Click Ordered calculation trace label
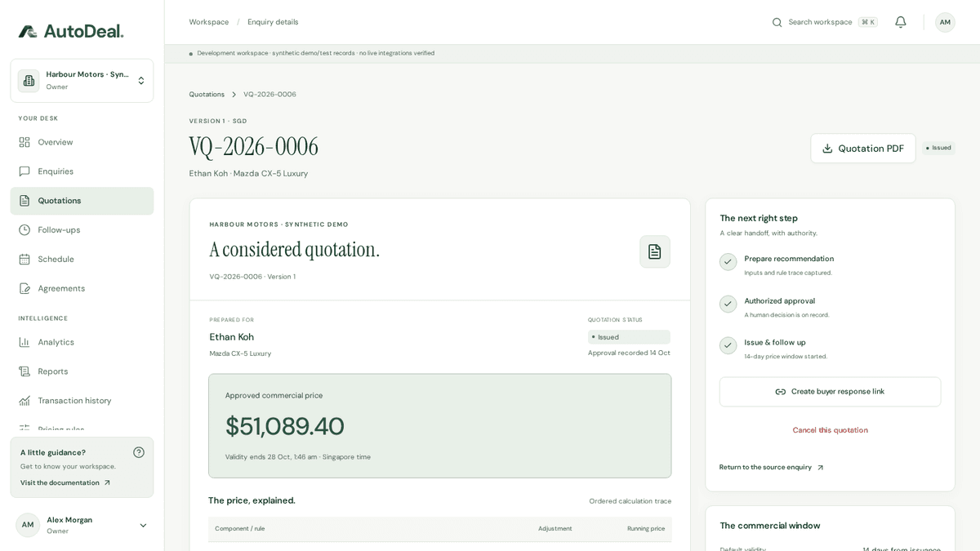 [630, 501]
